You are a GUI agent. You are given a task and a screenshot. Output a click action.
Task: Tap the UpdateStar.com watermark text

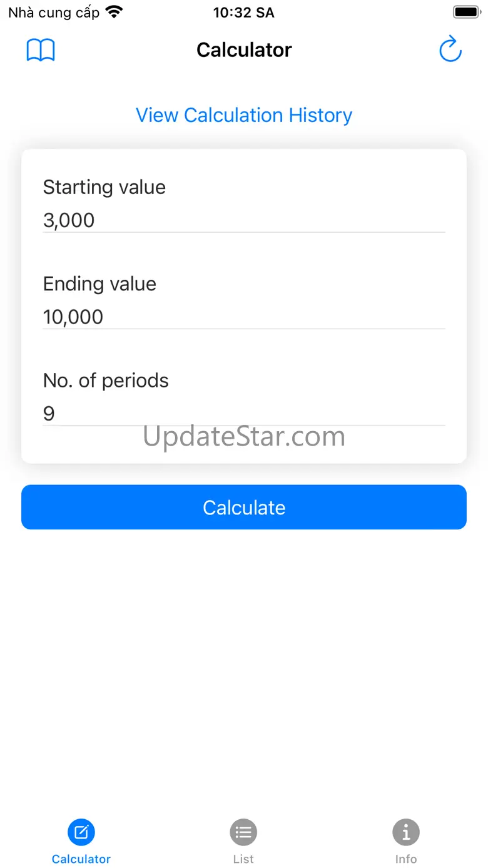[x=244, y=436]
